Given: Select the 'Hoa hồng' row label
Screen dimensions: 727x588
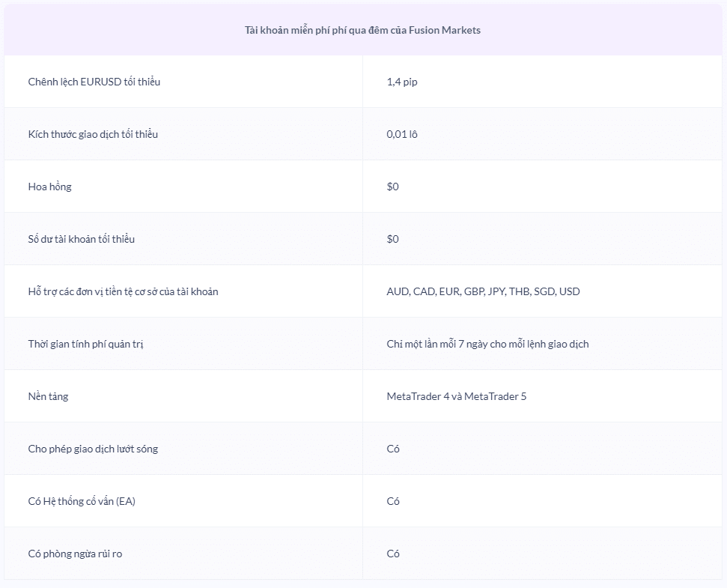Looking at the screenshot, I should click(50, 187).
